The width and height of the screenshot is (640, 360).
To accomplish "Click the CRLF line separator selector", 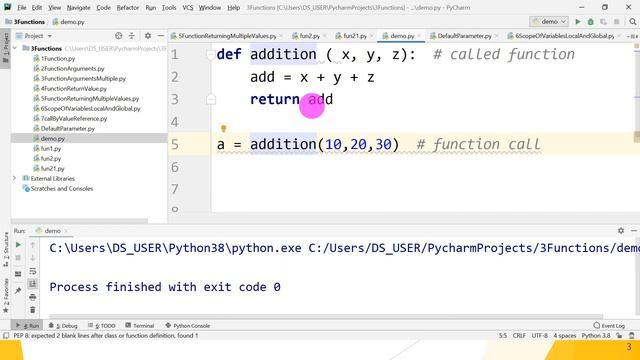I will pos(519,336).
